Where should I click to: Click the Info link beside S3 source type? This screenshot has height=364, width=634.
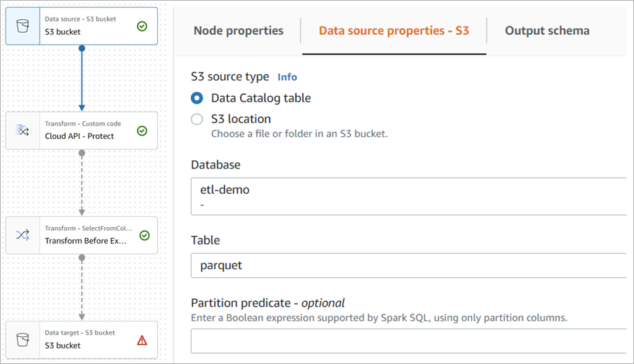coord(287,77)
